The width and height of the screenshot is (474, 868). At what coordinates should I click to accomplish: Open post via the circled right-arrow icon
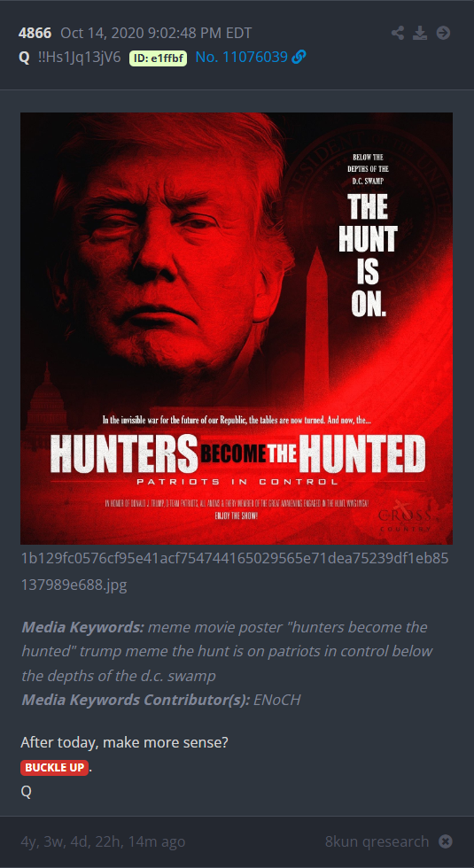(443, 34)
